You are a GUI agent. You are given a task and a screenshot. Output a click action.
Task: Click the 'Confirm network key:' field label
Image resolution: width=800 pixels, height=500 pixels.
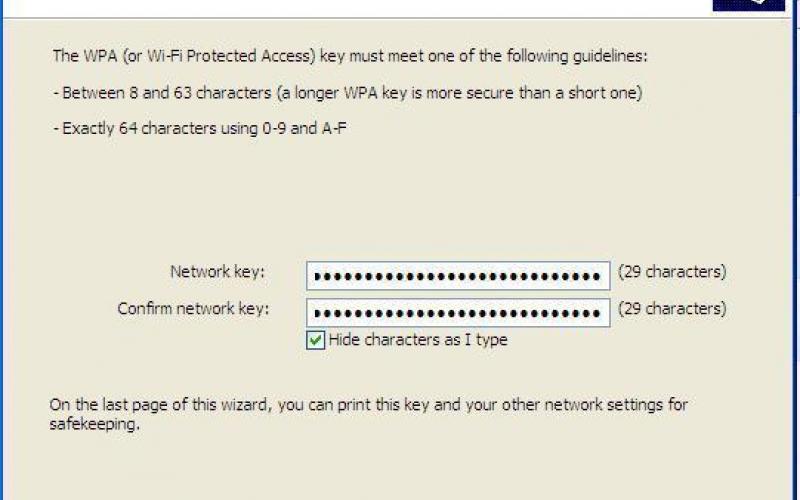(x=191, y=308)
